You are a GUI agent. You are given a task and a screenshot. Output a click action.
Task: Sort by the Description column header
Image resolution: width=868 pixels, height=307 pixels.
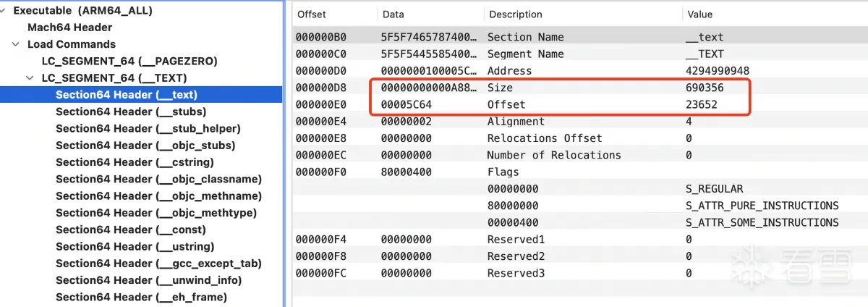click(516, 14)
